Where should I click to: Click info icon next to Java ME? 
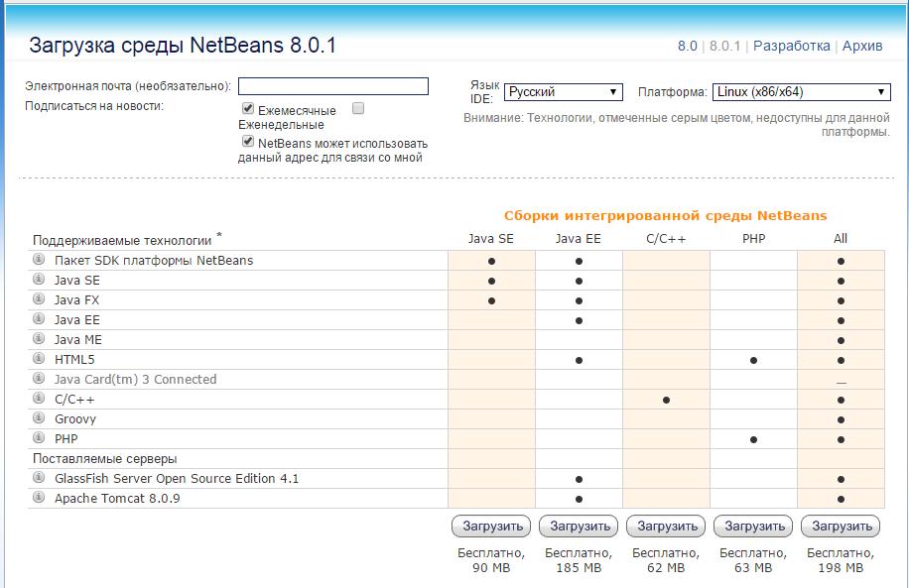[39, 338]
